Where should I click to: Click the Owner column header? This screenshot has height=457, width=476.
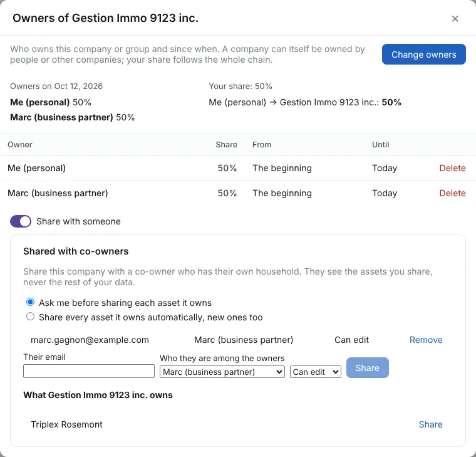pyautogui.click(x=20, y=145)
